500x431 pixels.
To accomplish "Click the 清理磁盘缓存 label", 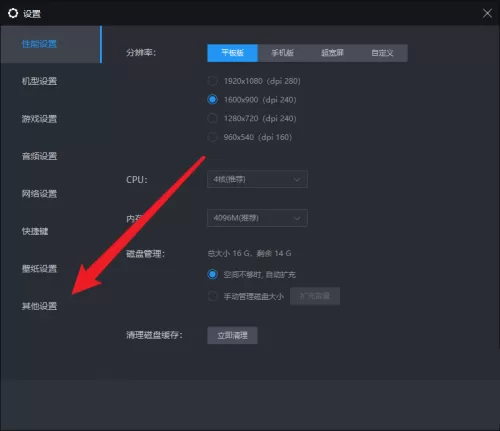I will (154, 335).
